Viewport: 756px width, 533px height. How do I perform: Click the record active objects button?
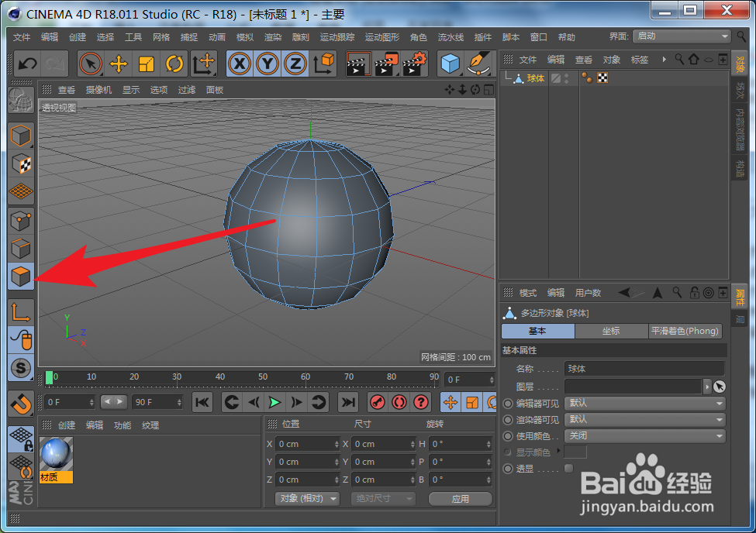click(378, 402)
